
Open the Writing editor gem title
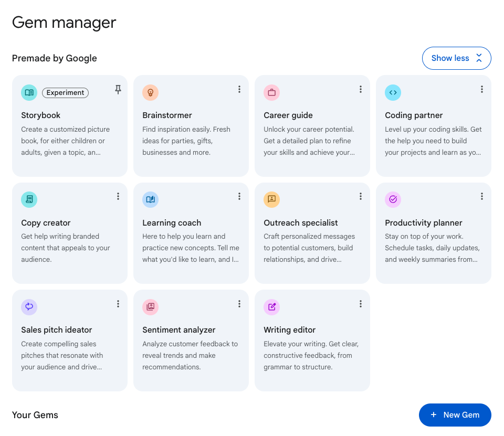[x=289, y=330]
